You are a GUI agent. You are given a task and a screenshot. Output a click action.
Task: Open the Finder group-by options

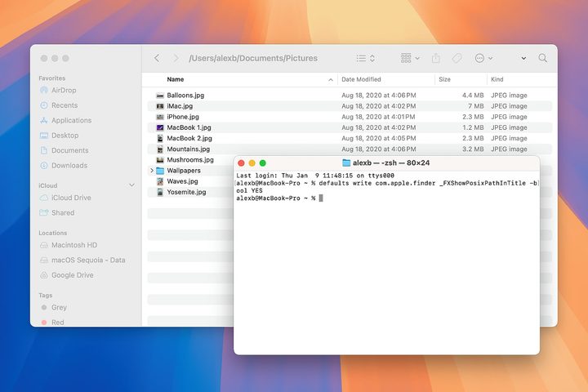tap(410, 58)
